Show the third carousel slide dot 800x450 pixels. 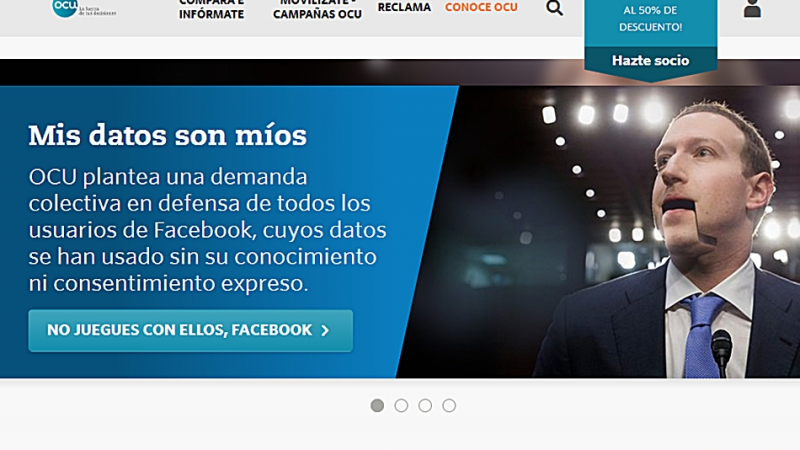[x=425, y=406]
